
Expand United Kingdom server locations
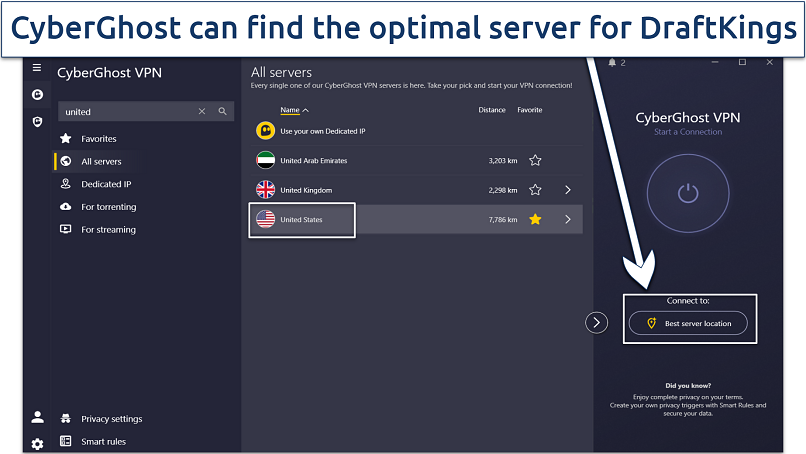[567, 190]
